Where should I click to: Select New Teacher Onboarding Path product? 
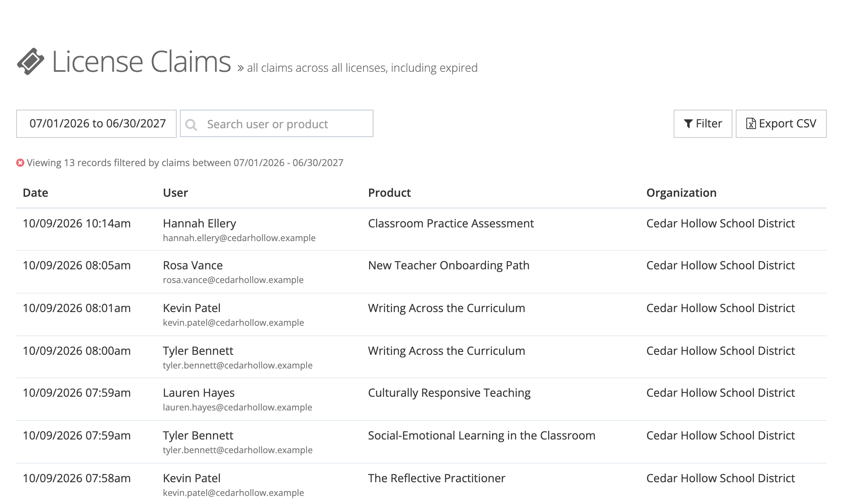click(449, 265)
